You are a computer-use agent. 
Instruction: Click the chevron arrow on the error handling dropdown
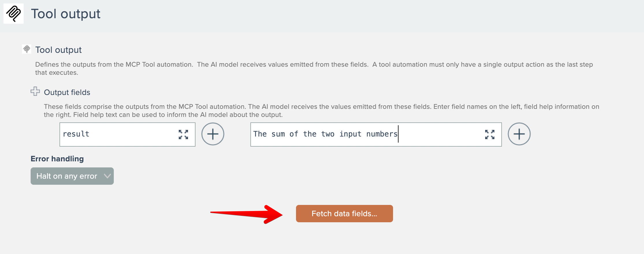click(107, 176)
